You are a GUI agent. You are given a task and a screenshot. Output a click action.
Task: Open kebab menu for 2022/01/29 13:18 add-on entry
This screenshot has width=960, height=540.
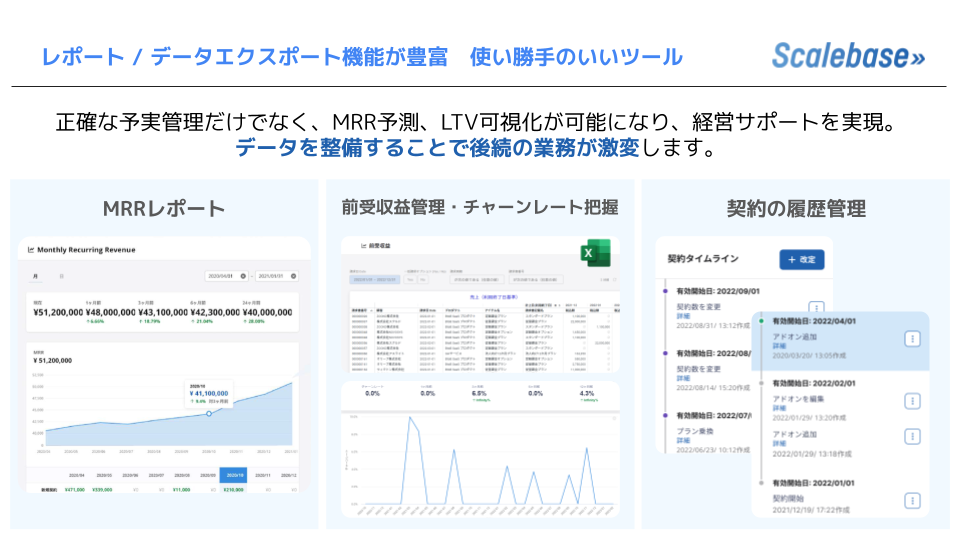click(912, 436)
